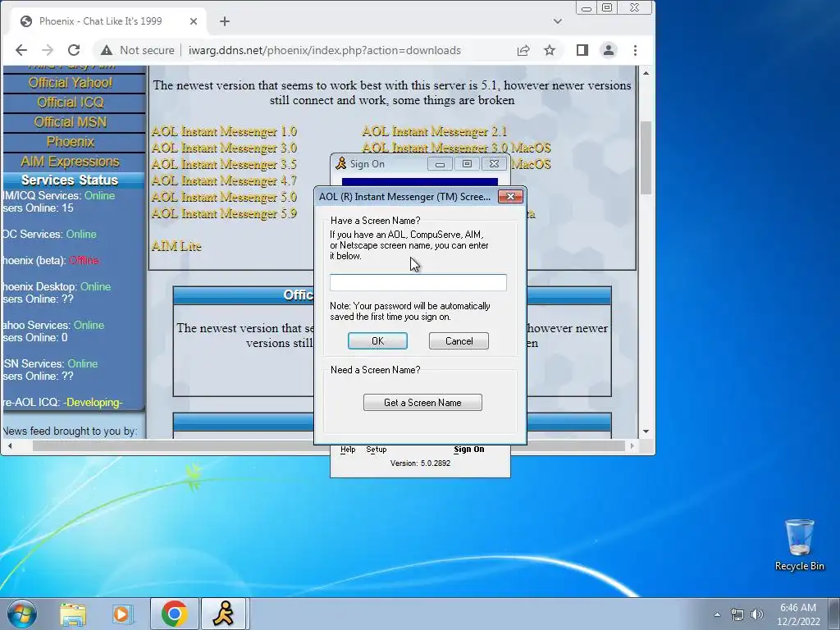This screenshot has width=840, height=630.
Task: Download AOL Instant Messenger 1.0
Action: 224,132
